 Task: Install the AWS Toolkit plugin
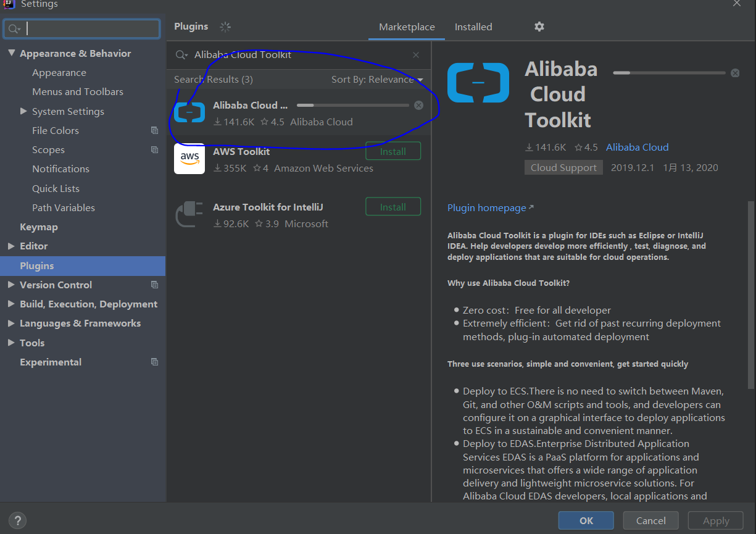pyautogui.click(x=393, y=151)
